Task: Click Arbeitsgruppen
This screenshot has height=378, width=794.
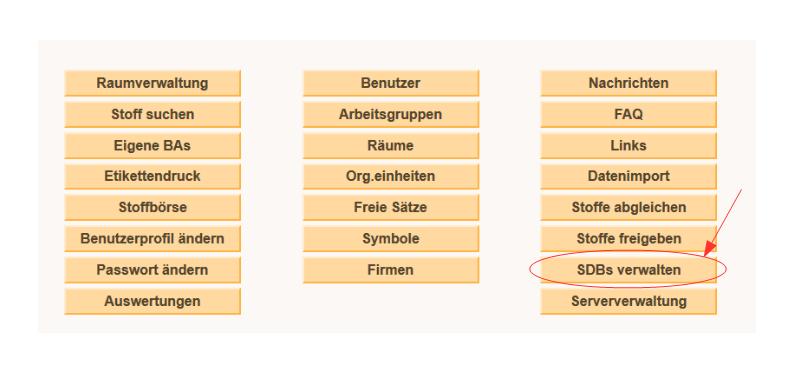Action: pyautogui.click(x=391, y=115)
